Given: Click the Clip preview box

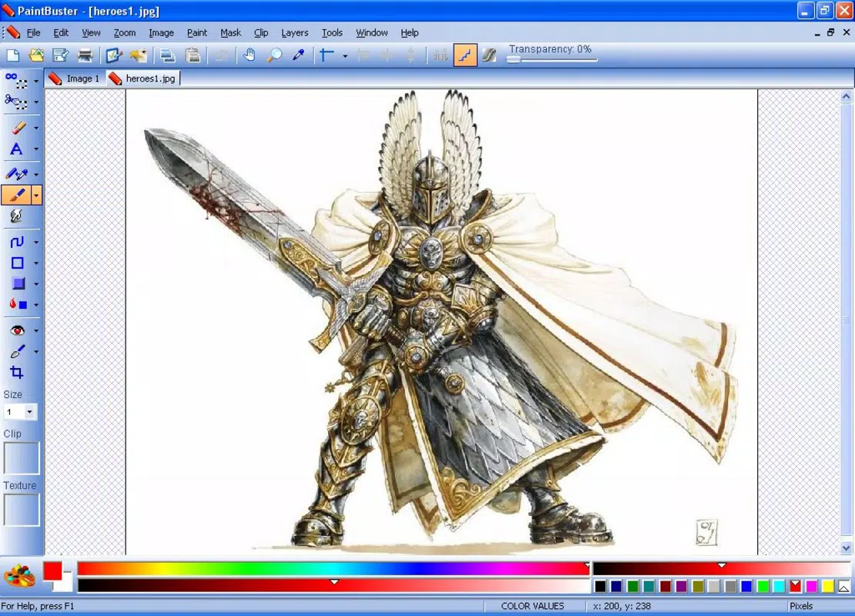Looking at the screenshot, I should (22, 458).
